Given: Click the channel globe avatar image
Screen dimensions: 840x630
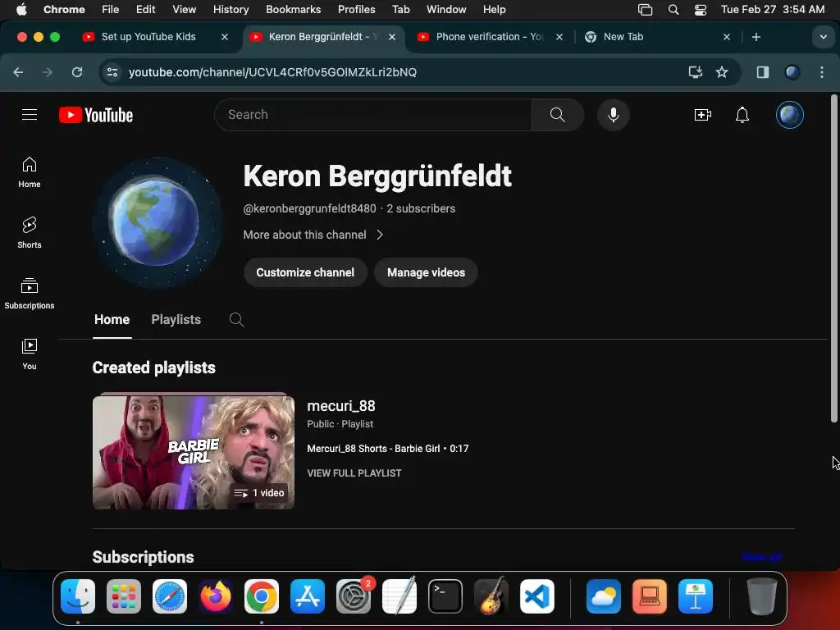Looking at the screenshot, I should (x=157, y=222).
